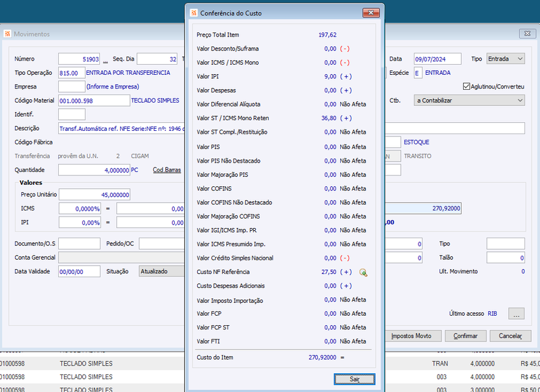This screenshot has width=540, height=392.
Task: Click the lookup dots beside Número field
Action: click(x=105, y=61)
